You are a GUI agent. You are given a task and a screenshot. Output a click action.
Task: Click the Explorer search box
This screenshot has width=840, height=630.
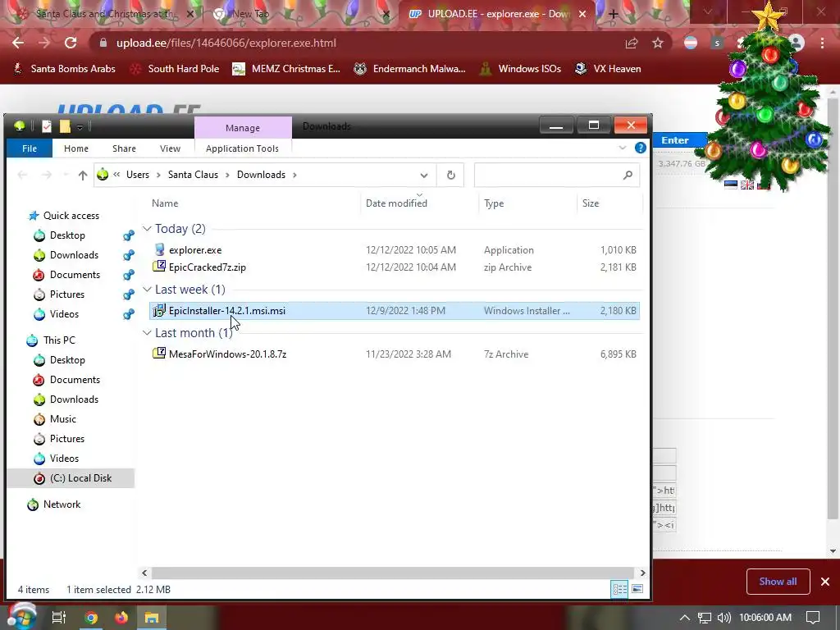(x=557, y=176)
